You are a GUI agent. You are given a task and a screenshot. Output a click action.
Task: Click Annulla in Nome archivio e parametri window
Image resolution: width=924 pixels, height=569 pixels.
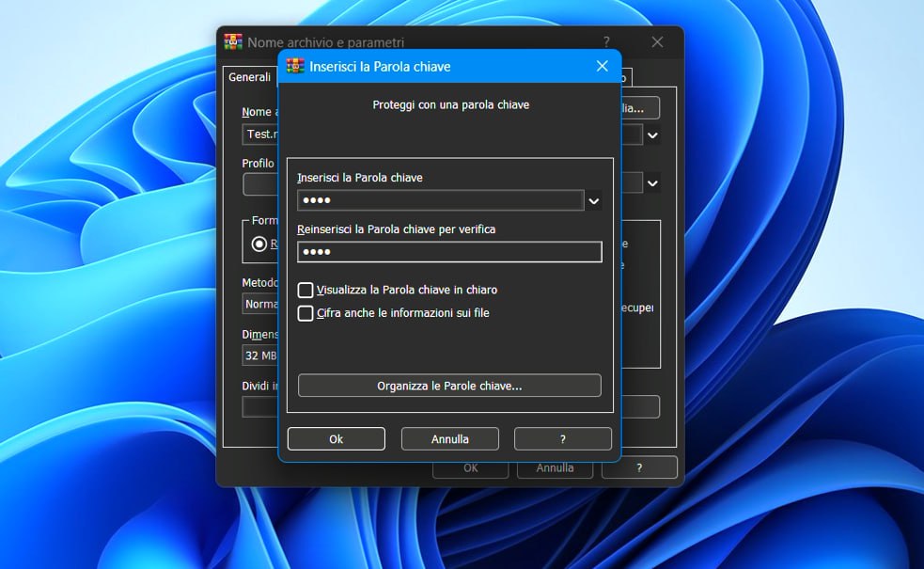click(555, 467)
